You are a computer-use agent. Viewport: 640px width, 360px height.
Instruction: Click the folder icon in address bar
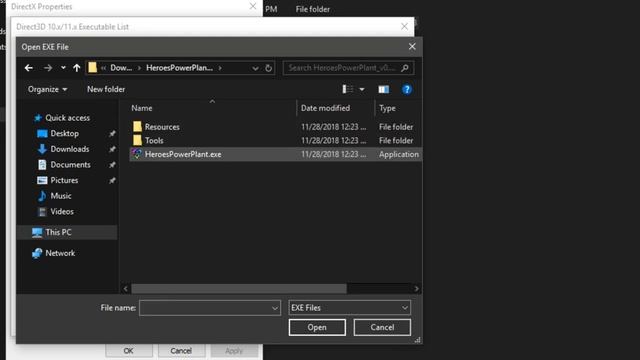click(x=93, y=68)
